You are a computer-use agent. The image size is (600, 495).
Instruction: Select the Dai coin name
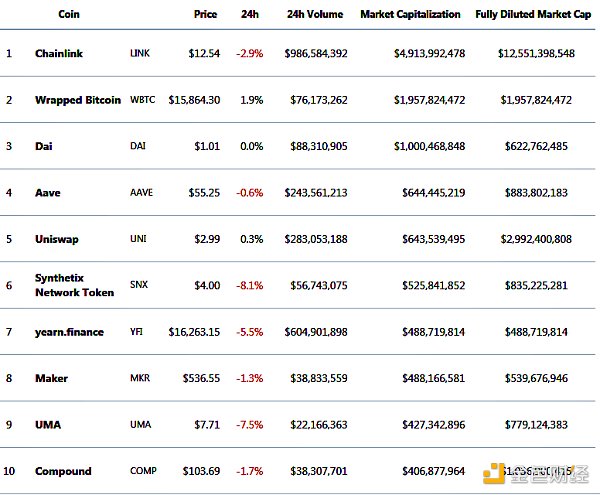coord(44,146)
